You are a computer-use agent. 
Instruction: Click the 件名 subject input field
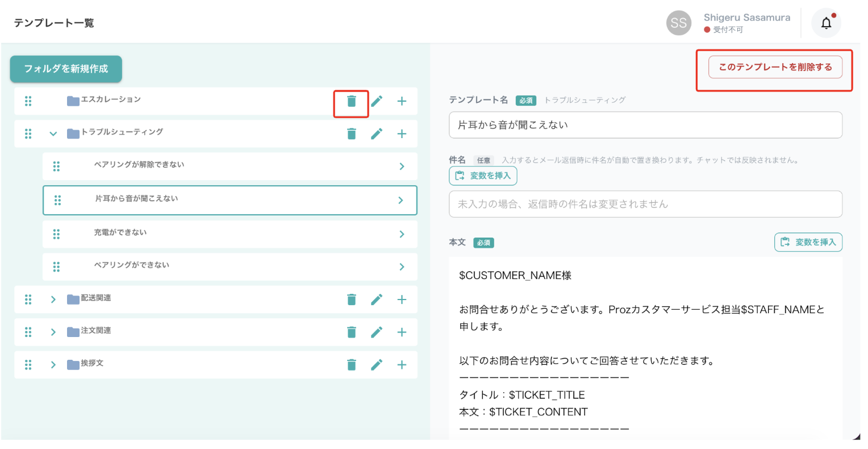[x=645, y=204]
